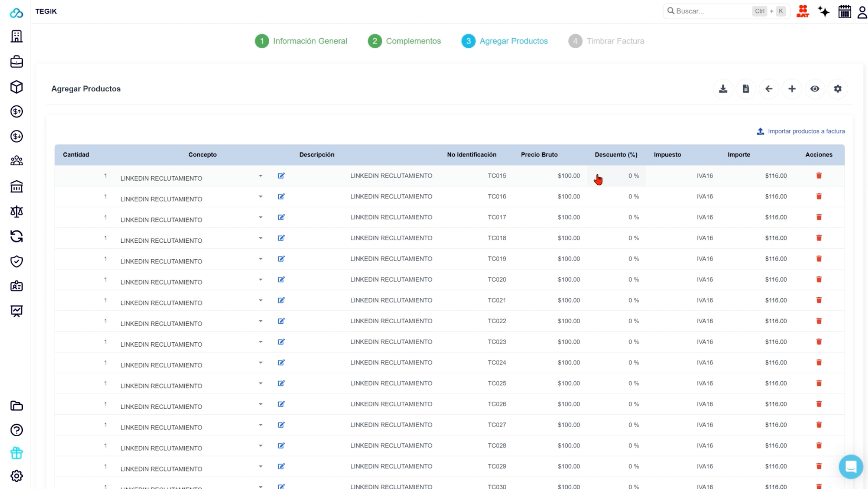The height and width of the screenshot is (500, 868).
Task: Click Importar productos a factura link
Action: point(801,131)
